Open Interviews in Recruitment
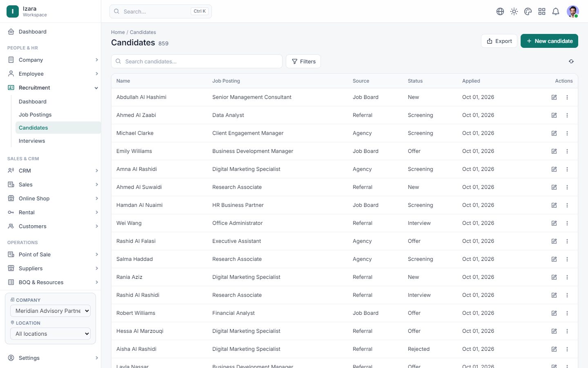The height and width of the screenshot is (368, 588). click(x=58, y=141)
